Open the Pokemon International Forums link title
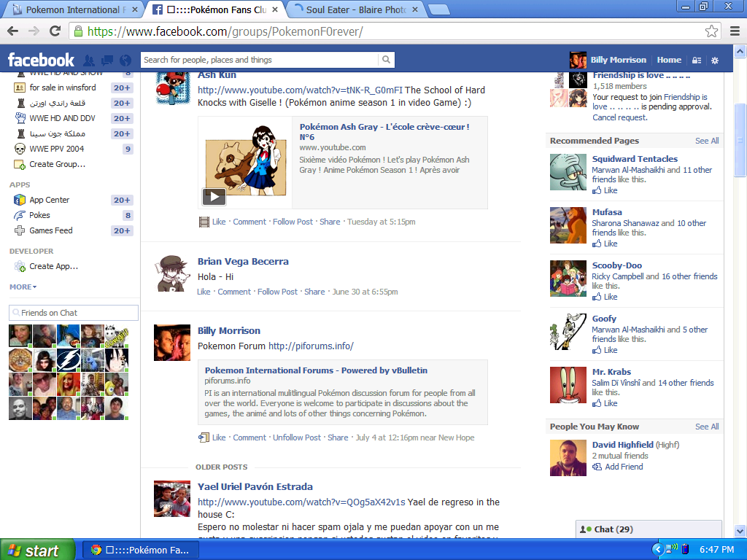 (x=316, y=370)
